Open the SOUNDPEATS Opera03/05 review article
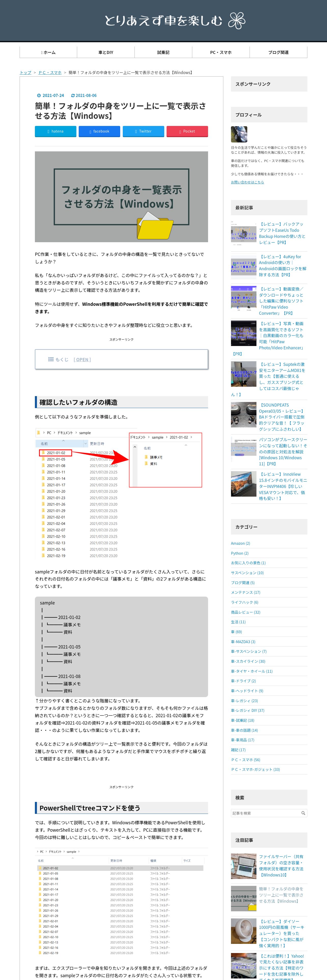 pyautogui.click(x=282, y=417)
